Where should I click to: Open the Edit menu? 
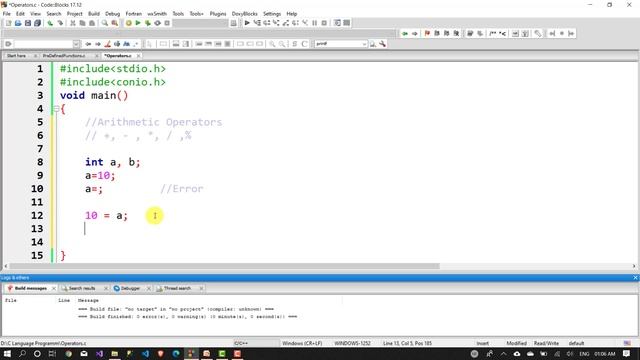click(20, 13)
